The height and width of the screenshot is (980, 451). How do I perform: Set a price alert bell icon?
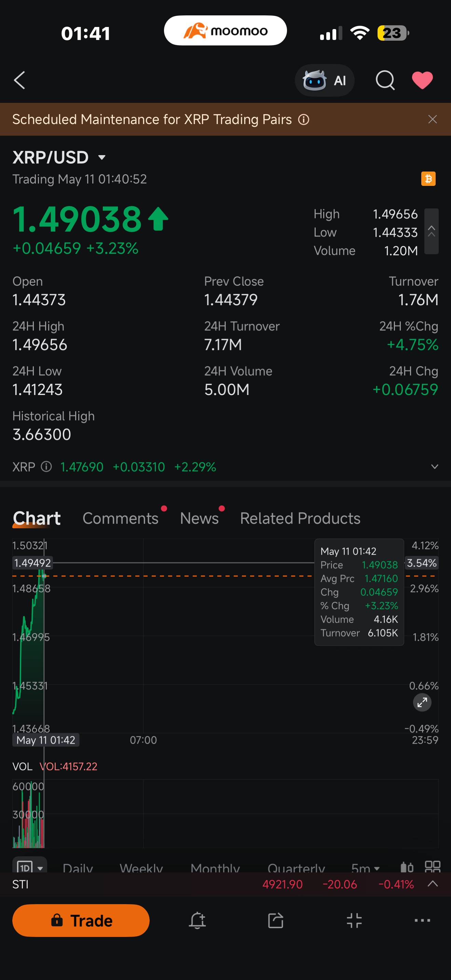(x=197, y=921)
